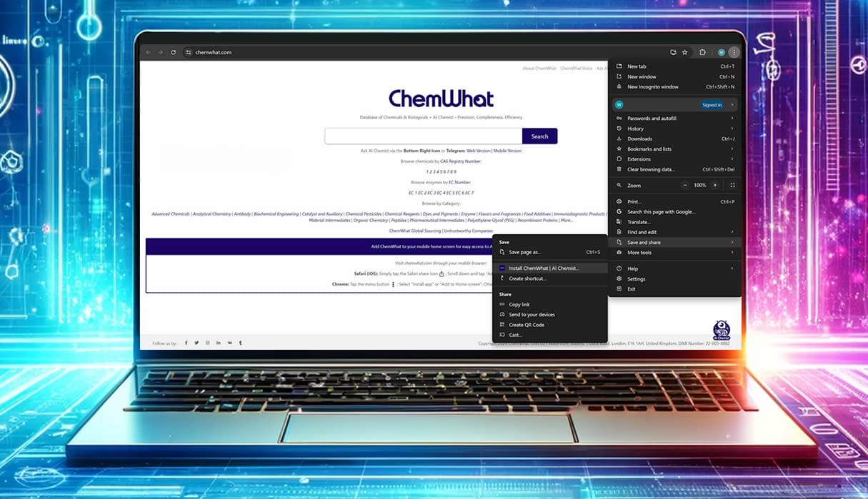Enter fullscreen via icon beside Zoom controls
868x499 pixels.
point(732,185)
